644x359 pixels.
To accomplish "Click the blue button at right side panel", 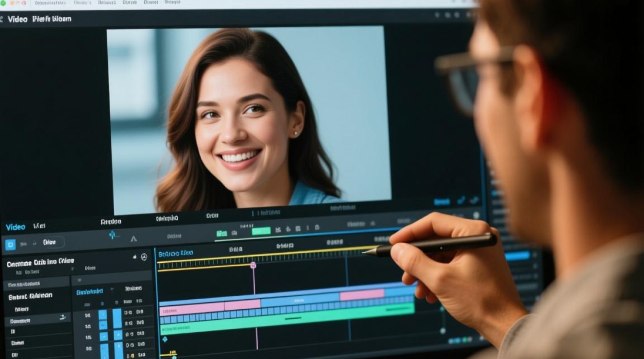I will coord(517,256).
